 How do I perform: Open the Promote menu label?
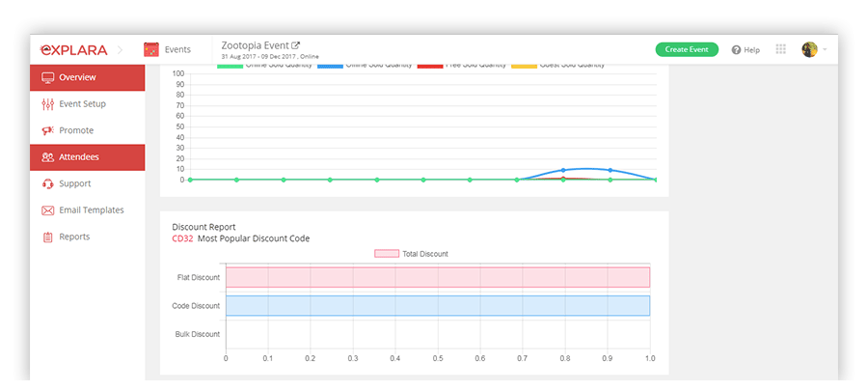tap(76, 130)
